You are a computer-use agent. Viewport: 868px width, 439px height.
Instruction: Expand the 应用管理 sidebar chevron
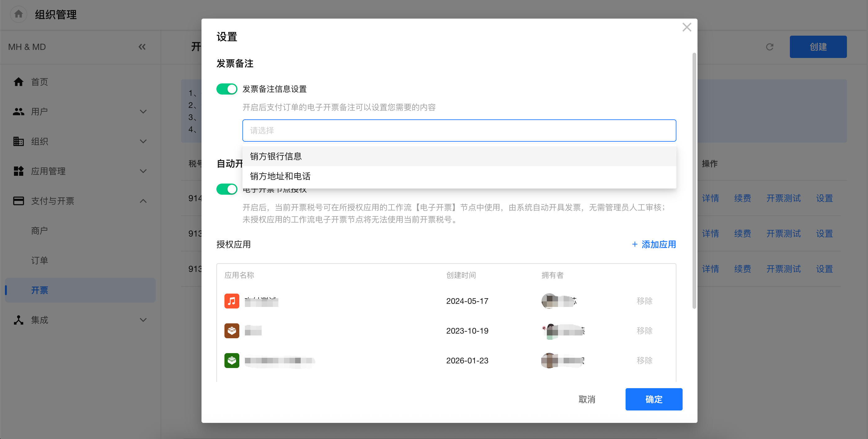tap(143, 171)
